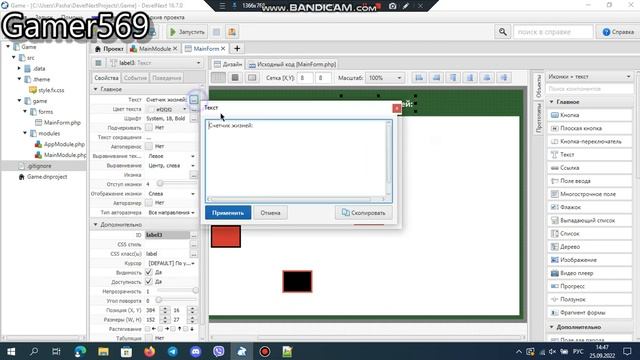The height and width of the screenshot is (360, 640).
Task: Select the Кнопка-переключатель component
Action: 589,141
